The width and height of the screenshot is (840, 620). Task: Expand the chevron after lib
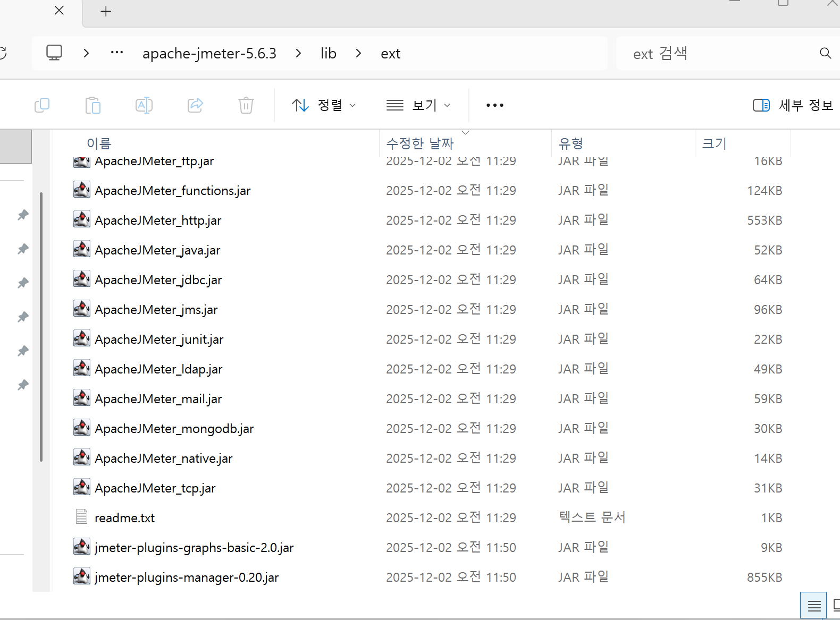(358, 53)
